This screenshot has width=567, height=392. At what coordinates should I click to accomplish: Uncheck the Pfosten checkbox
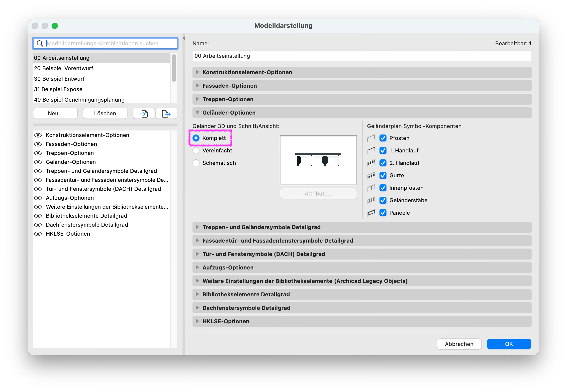pyautogui.click(x=383, y=138)
